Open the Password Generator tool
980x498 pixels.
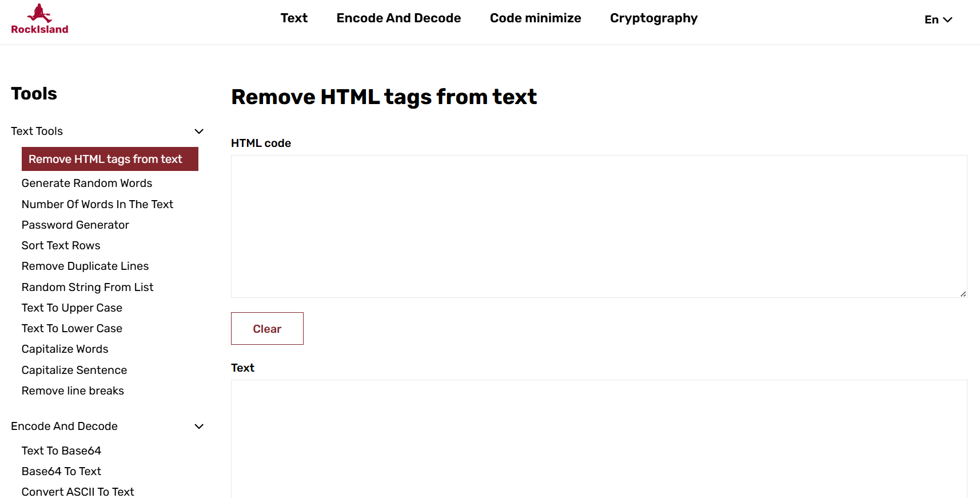tap(75, 225)
